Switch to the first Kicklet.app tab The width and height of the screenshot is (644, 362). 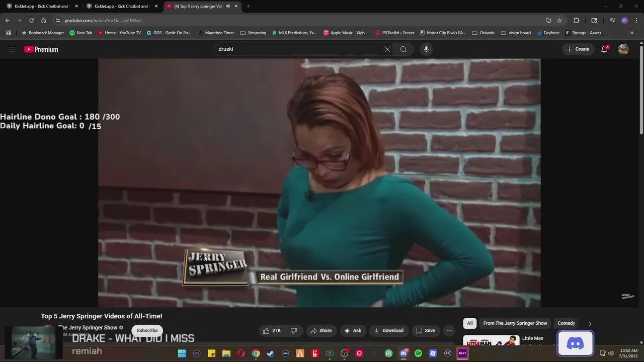click(42, 6)
